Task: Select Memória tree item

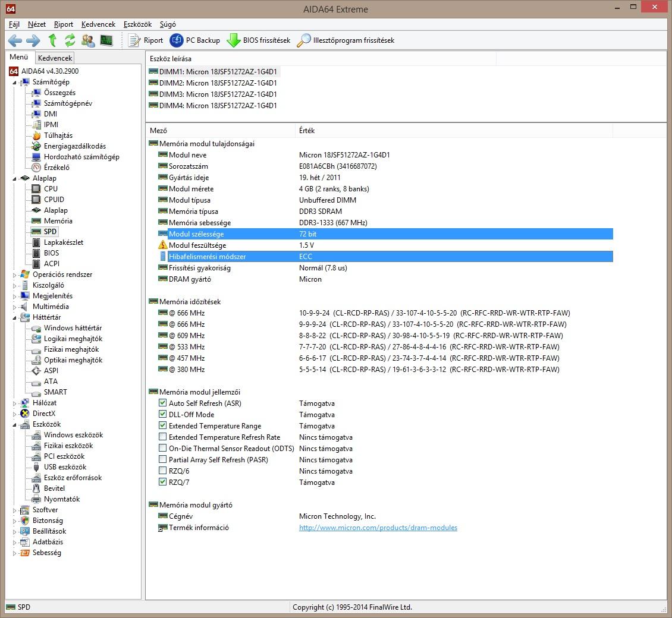Action: tap(58, 220)
